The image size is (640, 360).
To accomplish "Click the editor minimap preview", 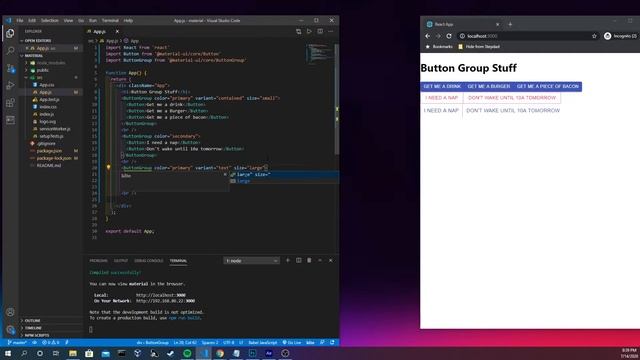I will pyautogui.click(x=319, y=53).
